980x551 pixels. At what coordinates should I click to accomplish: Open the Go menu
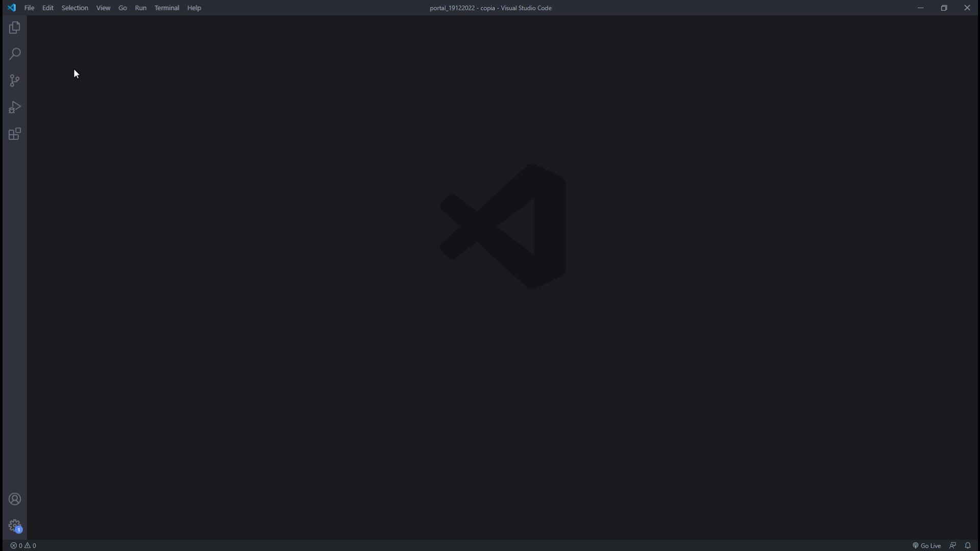coord(122,8)
